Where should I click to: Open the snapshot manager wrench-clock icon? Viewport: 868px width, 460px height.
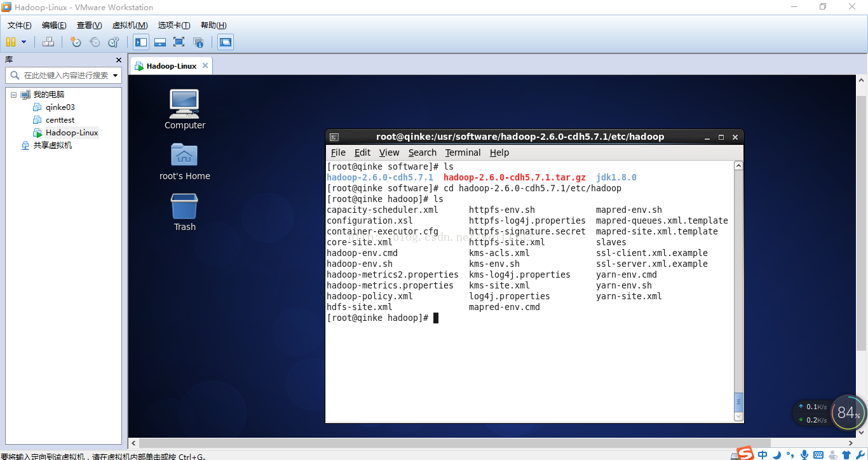pos(114,42)
